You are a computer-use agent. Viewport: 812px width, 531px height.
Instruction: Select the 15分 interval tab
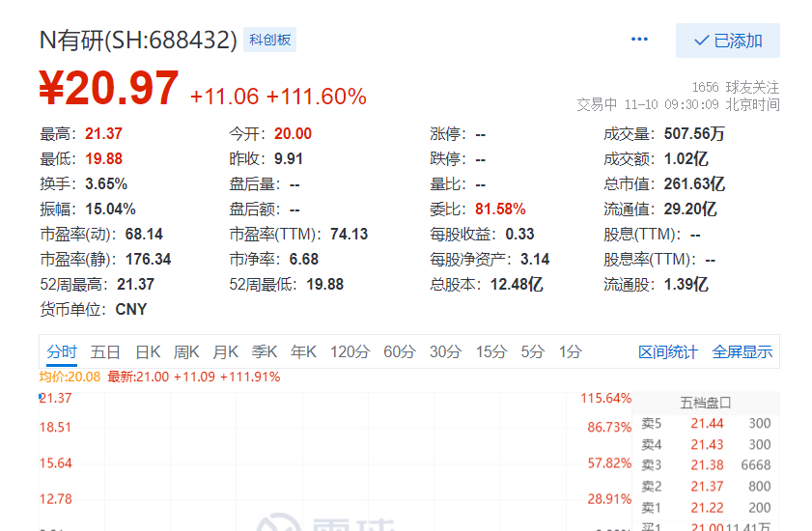coord(491,352)
